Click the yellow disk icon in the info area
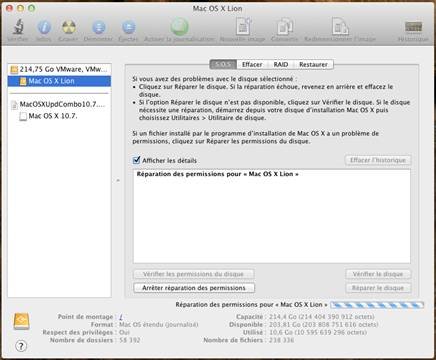The image size is (436, 360). pos(22,322)
